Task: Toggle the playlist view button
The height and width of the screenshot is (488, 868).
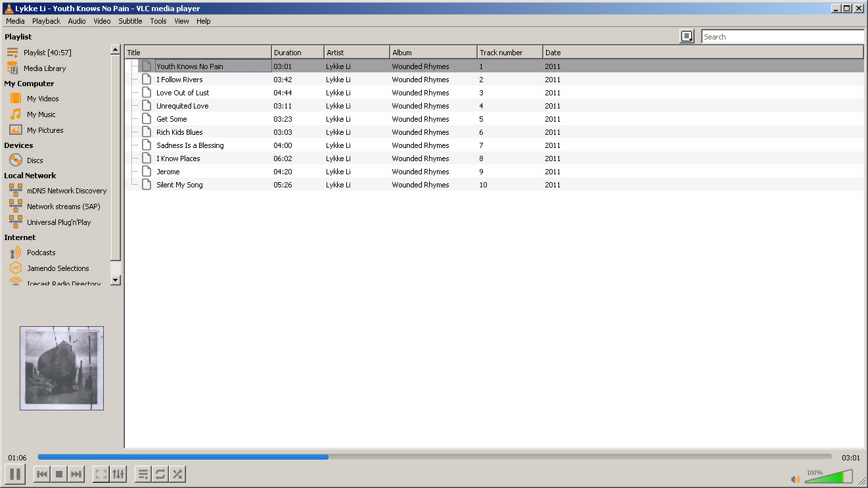Action: click(x=143, y=474)
